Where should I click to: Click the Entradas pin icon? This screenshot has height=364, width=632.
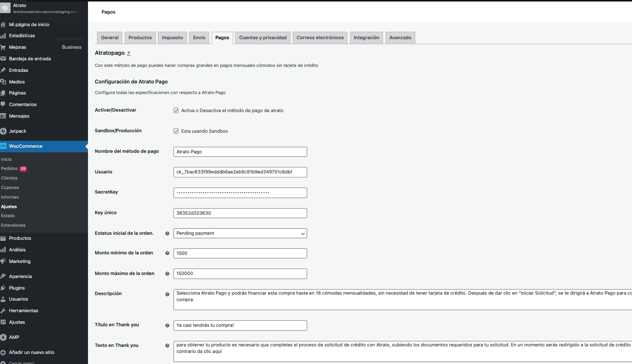[4, 70]
